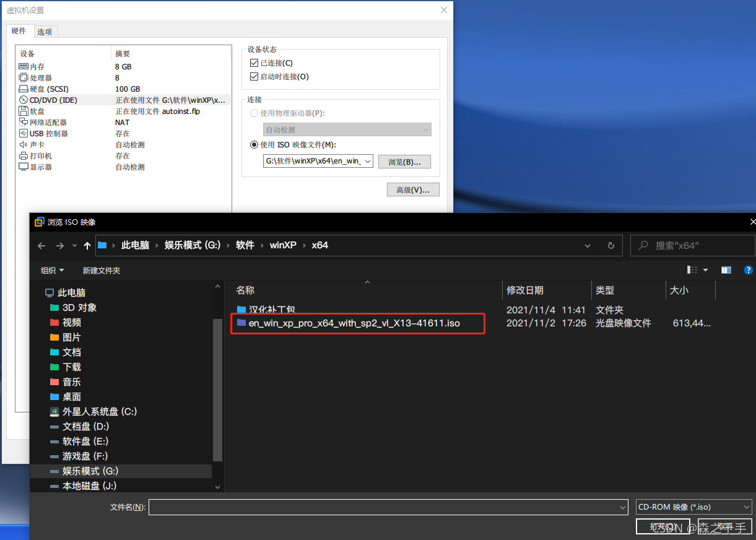The width and height of the screenshot is (756, 540).
Task: Open 文档 documents folder in sidebar
Action: pos(65,352)
